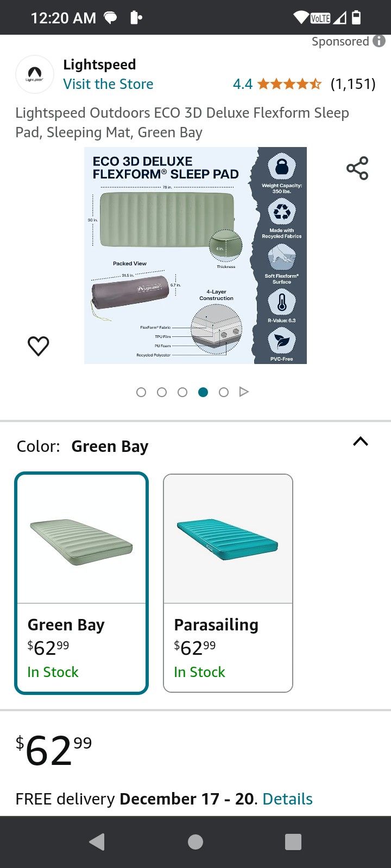Open the Sponsored ad information icon
Screen dimensions: 391x868
pos(379,41)
